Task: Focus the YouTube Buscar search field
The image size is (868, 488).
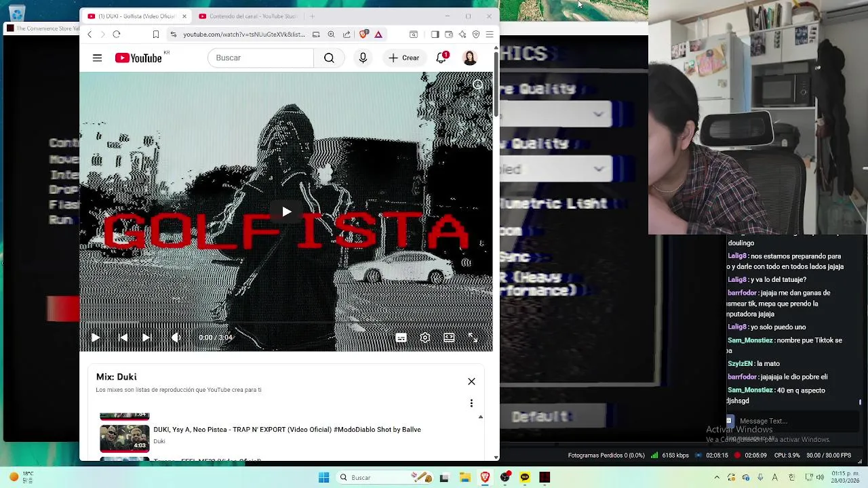Action: pyautogui.click(x=261, y=58)
